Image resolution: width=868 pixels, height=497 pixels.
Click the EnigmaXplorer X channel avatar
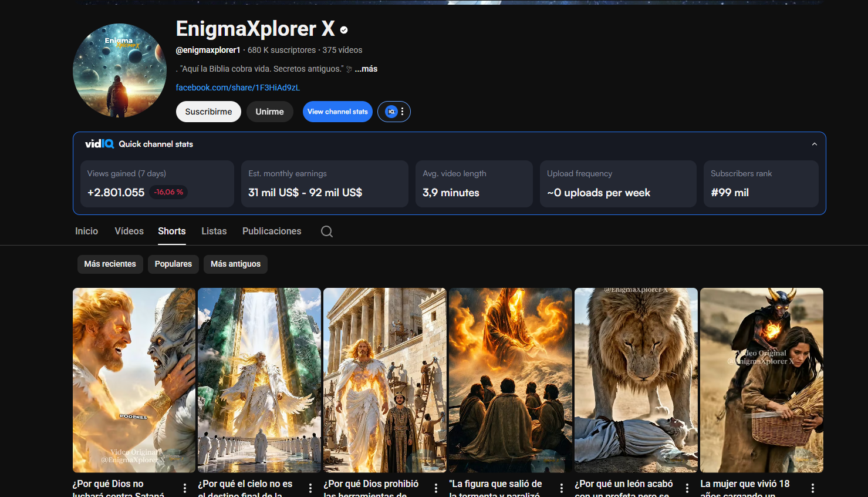pos(120,70)
